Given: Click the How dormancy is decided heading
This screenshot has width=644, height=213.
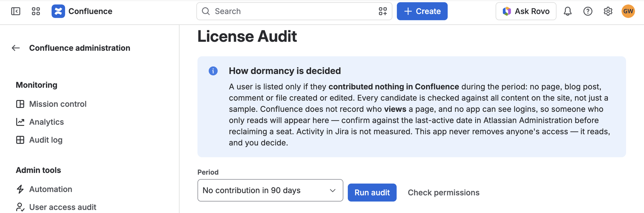Looking at the screenshot, I should pos(285,71).
